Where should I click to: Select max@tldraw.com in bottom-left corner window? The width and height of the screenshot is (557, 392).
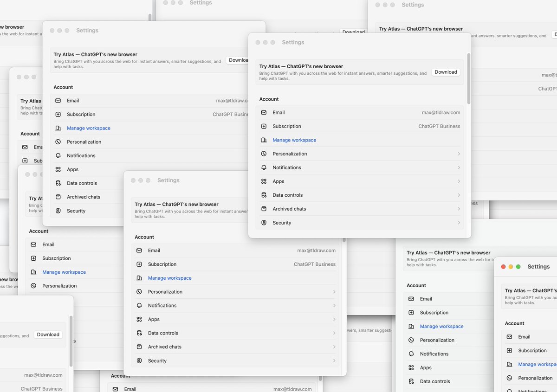pyautogui.click(x=44, y=375)
